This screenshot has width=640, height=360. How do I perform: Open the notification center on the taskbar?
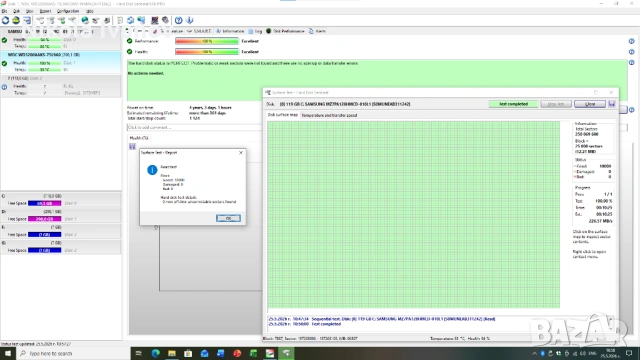click(629, 353)
